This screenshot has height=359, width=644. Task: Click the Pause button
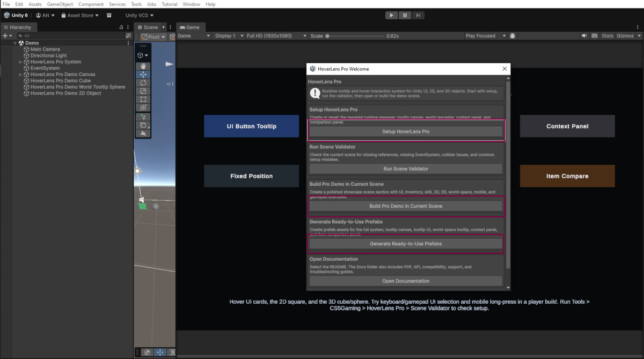405,16
